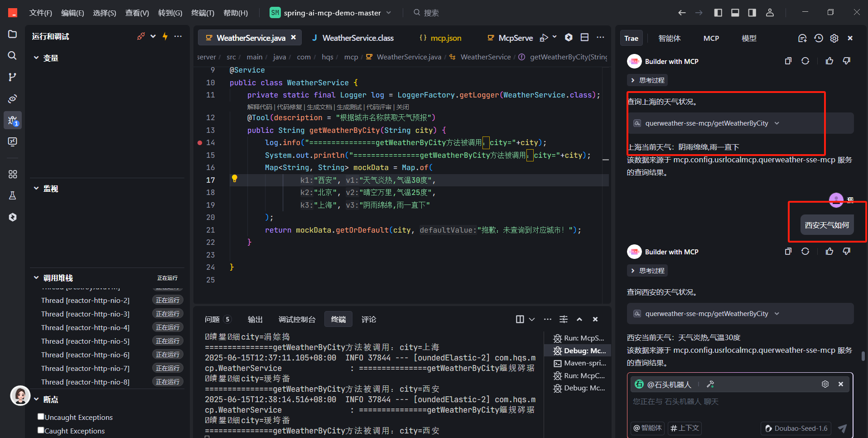Select the Run and Debug icon
The width and height of the screenshot is (868, 438).
click(x=12, y=120)
